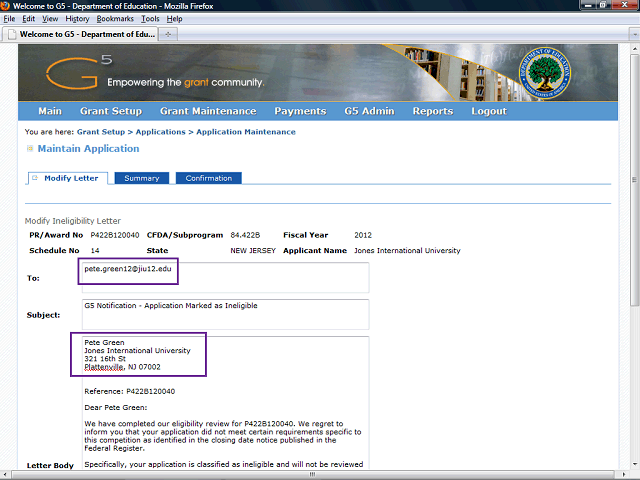
Task: Click the Firefox icon in title bar
Action: pos(5,6)
